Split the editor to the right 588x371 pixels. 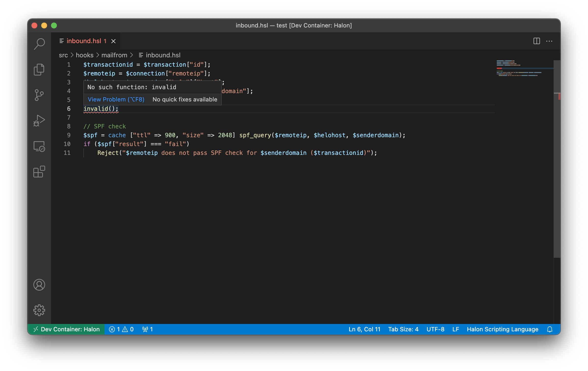point(537,41)
